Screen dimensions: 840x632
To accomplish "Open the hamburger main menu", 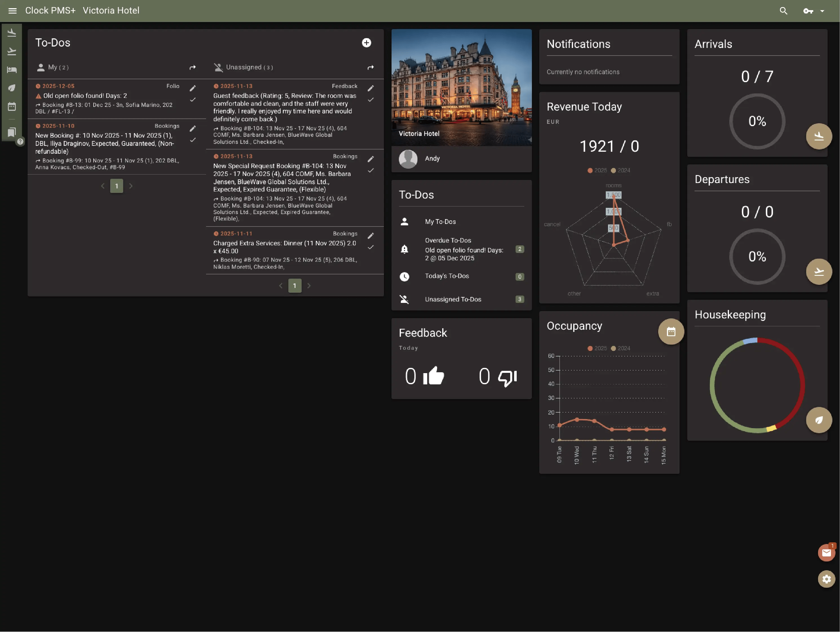I will [x=12, y=11].
